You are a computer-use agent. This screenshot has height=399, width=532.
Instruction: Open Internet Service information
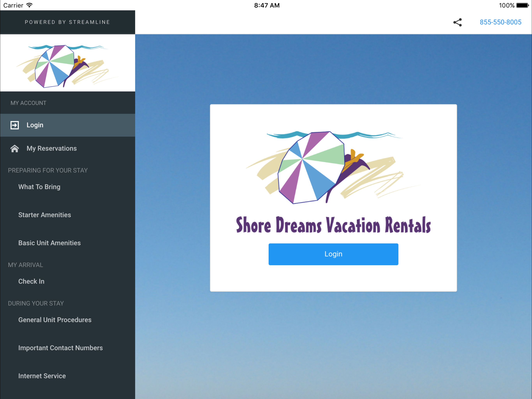click(42, 376)
